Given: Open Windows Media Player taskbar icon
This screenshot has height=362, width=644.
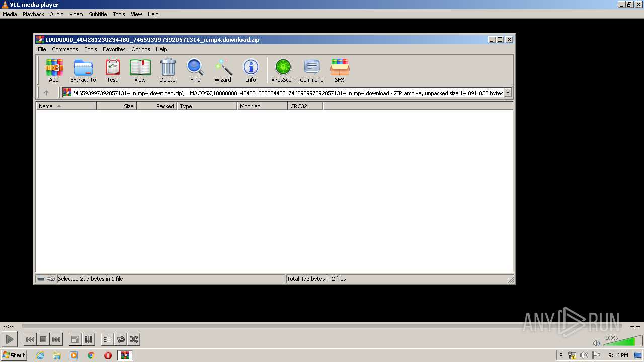Looking at the screenshot, I should pyautogui.click(x=74, y=355).
